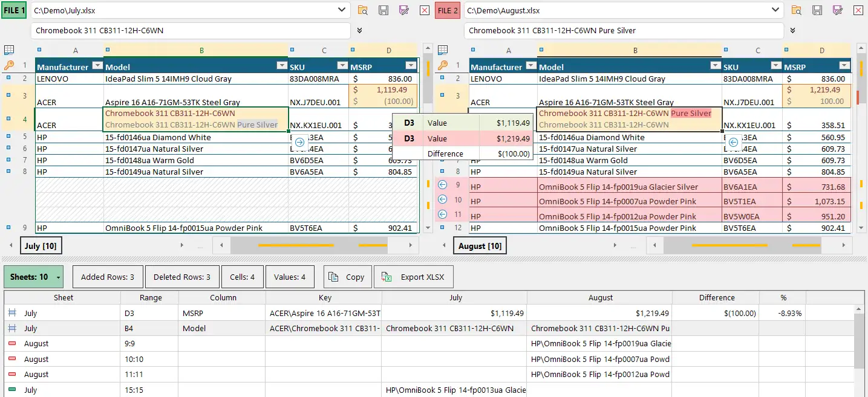Select the July [10] sheet tab

tap(41, 245)
